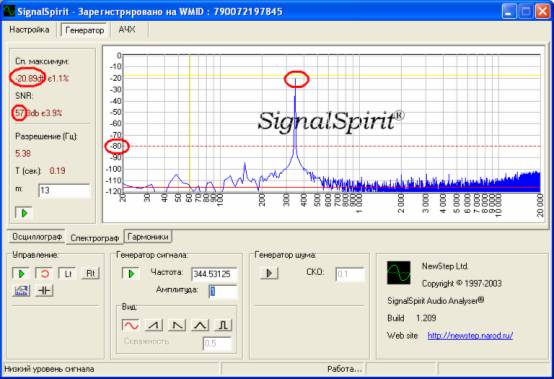The image size is (554, 379).
Task: Switch to the Спектрограф tab
Action: coord(94,238)
